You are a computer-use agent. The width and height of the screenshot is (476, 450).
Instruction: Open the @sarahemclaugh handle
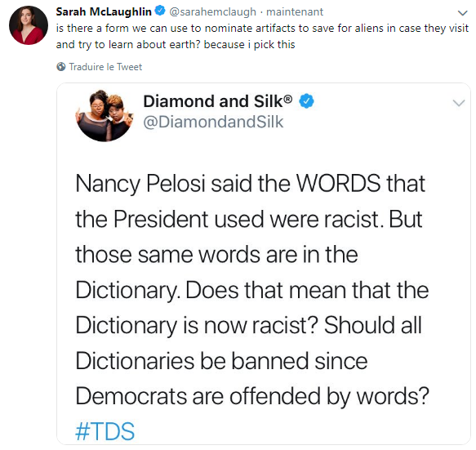click(212, 11)
